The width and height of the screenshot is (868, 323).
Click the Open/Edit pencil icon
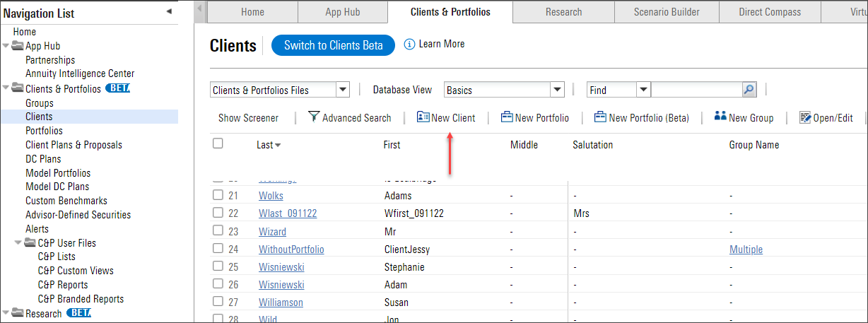(805, 117)
